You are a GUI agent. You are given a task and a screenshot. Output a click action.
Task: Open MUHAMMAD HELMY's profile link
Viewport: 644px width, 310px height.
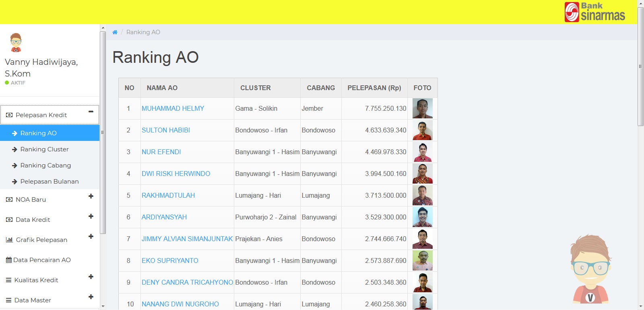(173, 109)
